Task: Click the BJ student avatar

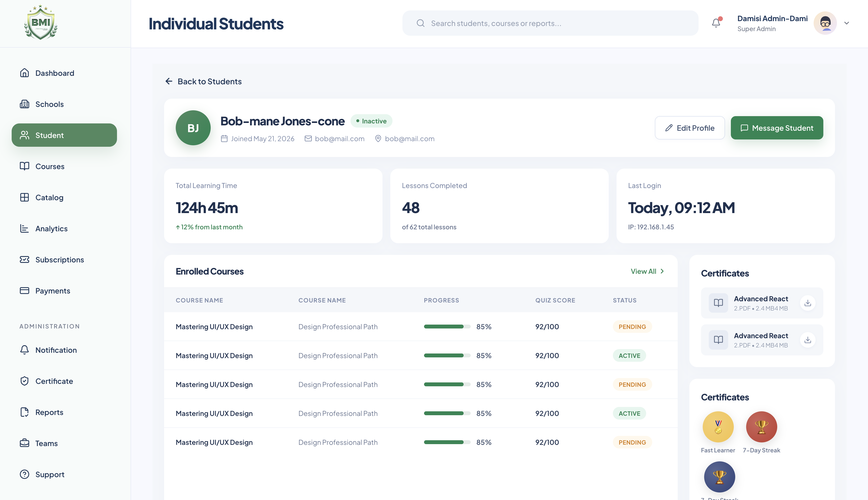Action: 193,128
